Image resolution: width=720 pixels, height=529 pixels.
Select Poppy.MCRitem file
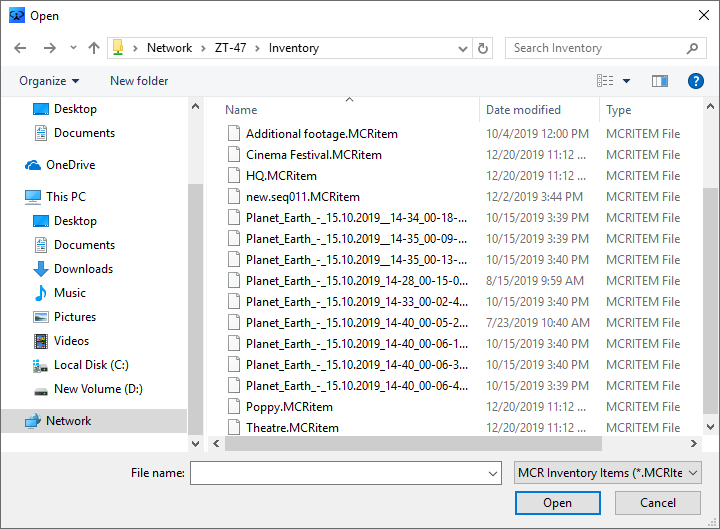click(x=289, y=407)
